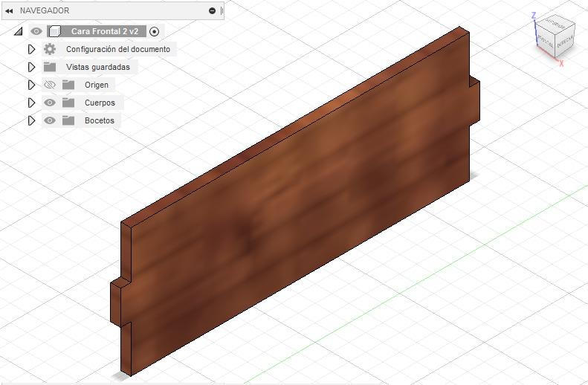Click the Origen folder icon
The width and height of the screenshot is (588, 385).
(x=68, y=85)
